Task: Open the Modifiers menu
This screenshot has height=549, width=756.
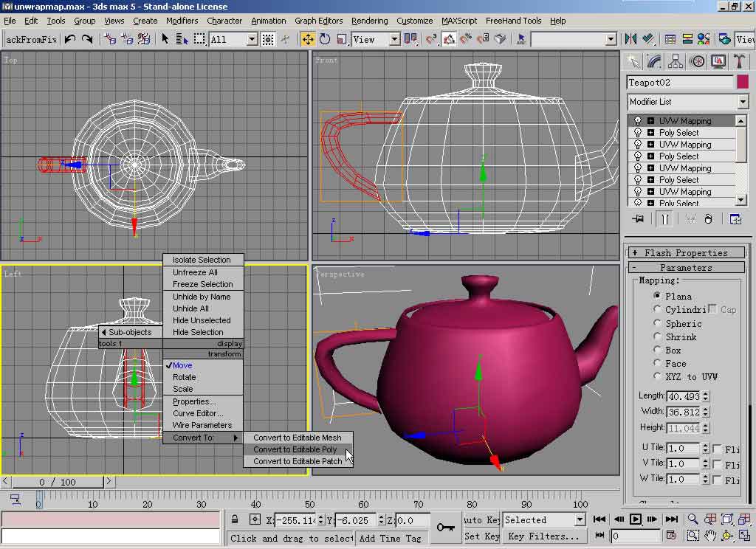Action: (x=182, y=21)
